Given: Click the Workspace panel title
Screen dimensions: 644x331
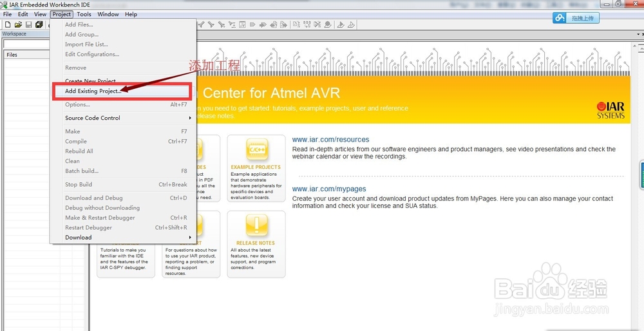Looking at the screenshot, I should (14, 33).
